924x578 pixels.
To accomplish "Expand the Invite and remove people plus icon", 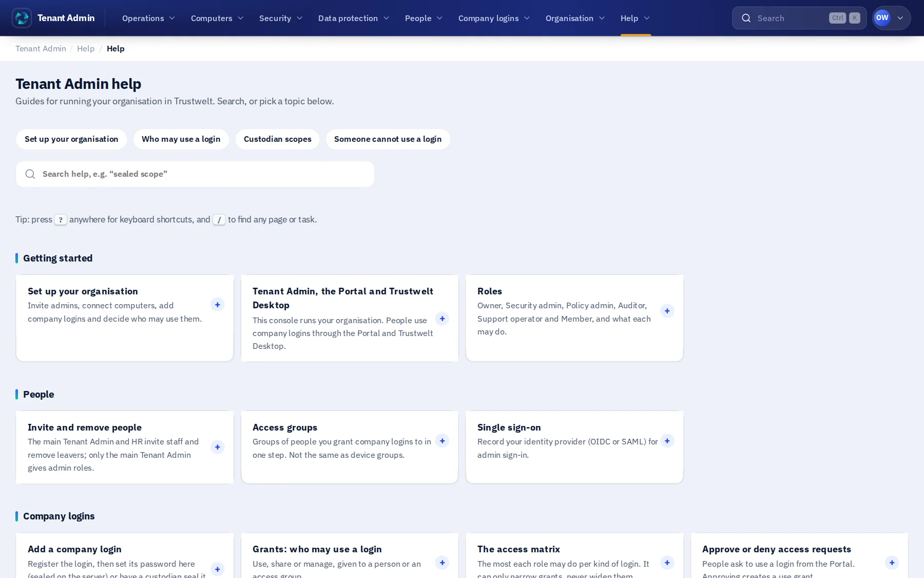I will point(217,447).
